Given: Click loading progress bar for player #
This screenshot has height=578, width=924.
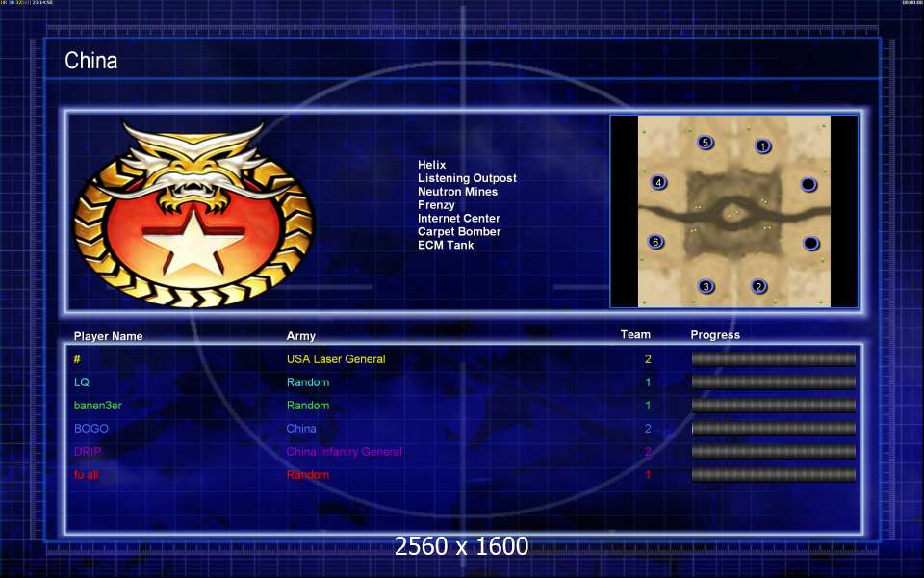Looking at the screenshot, I should click(773, 358).
